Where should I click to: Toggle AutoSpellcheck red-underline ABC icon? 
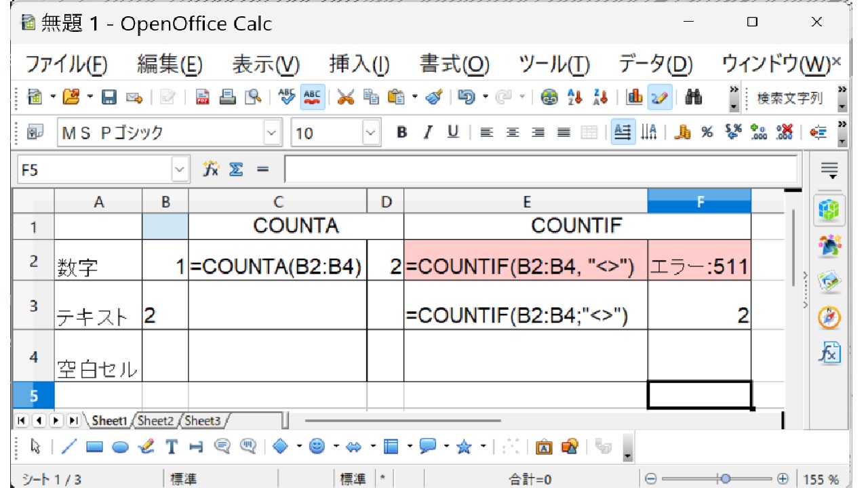click(x=313, y=98)
